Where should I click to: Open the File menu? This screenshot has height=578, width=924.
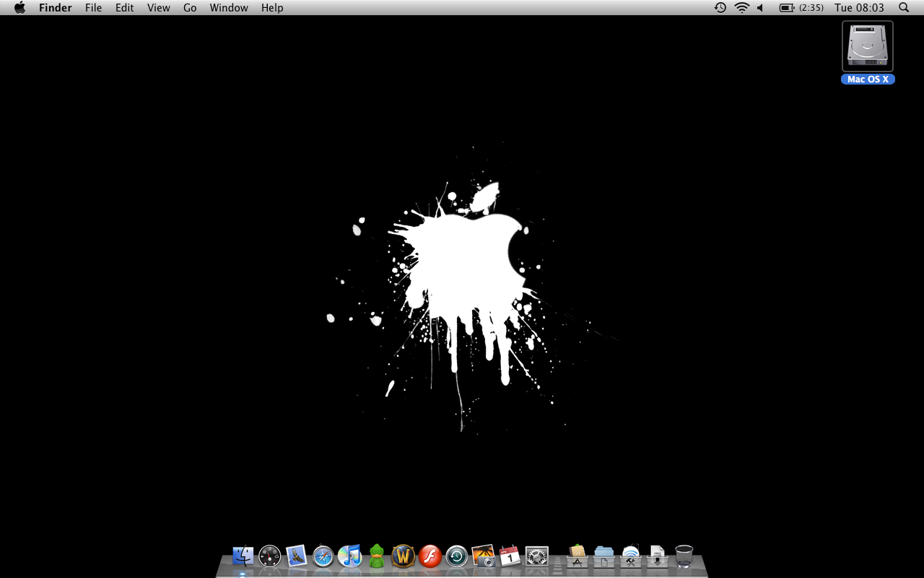pyautogui.click(x=94, y=8)
